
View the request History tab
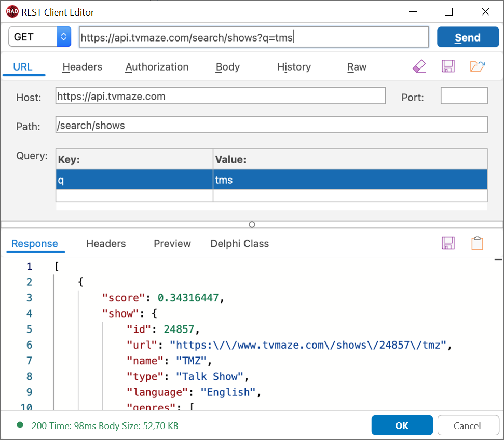pos(294,66)
